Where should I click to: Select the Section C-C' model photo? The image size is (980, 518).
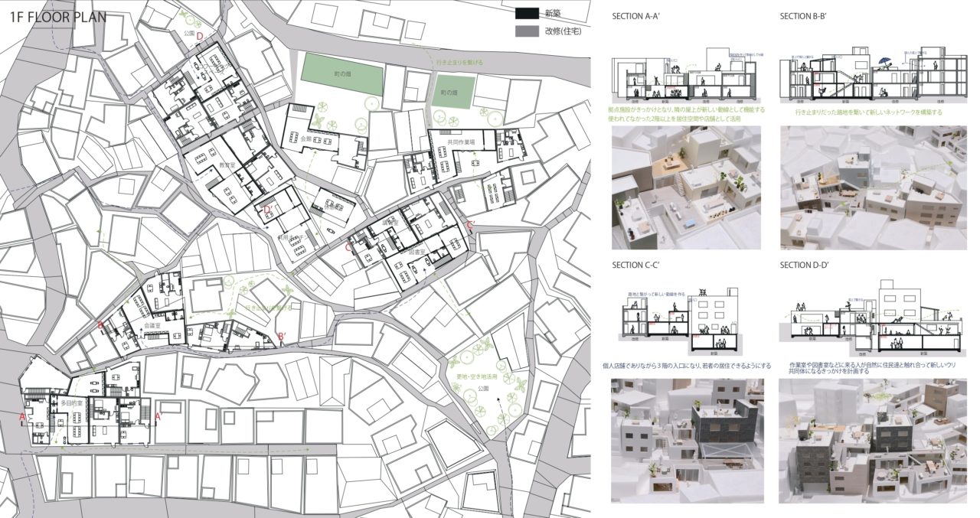click(686, 441)
